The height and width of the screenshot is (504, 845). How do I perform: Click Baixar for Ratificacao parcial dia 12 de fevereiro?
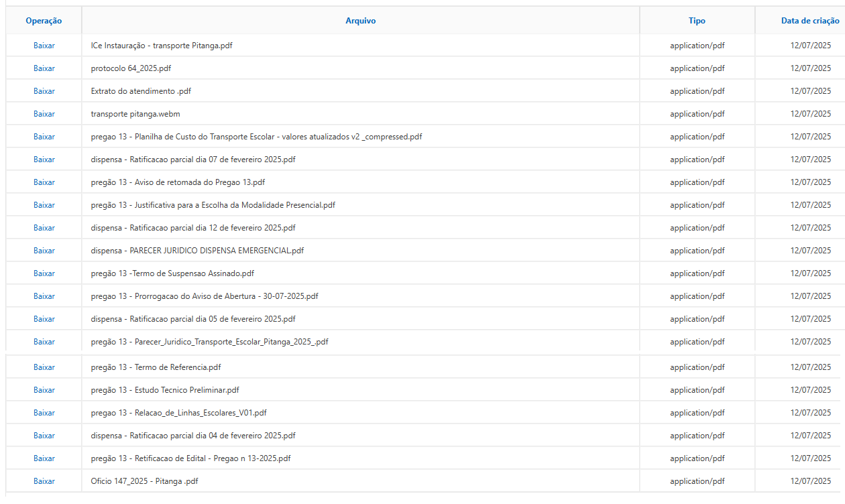click(x=44, y=228)
